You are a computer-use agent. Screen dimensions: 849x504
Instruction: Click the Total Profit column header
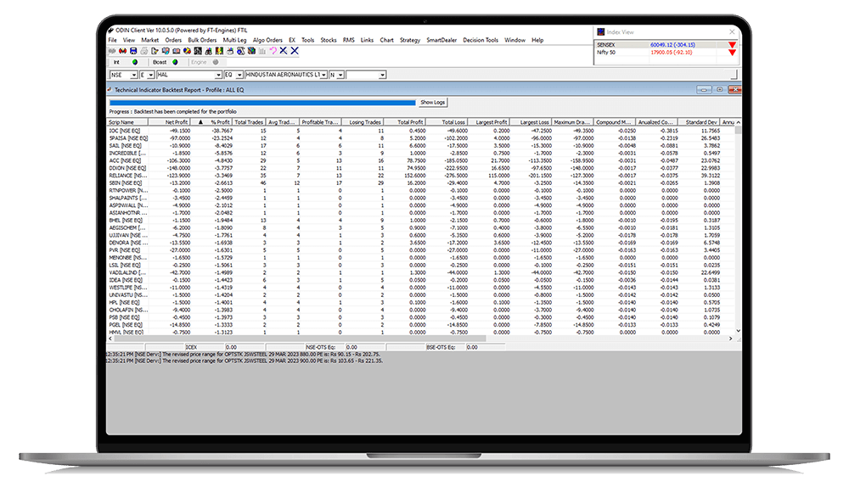click(x=404, y=122)
